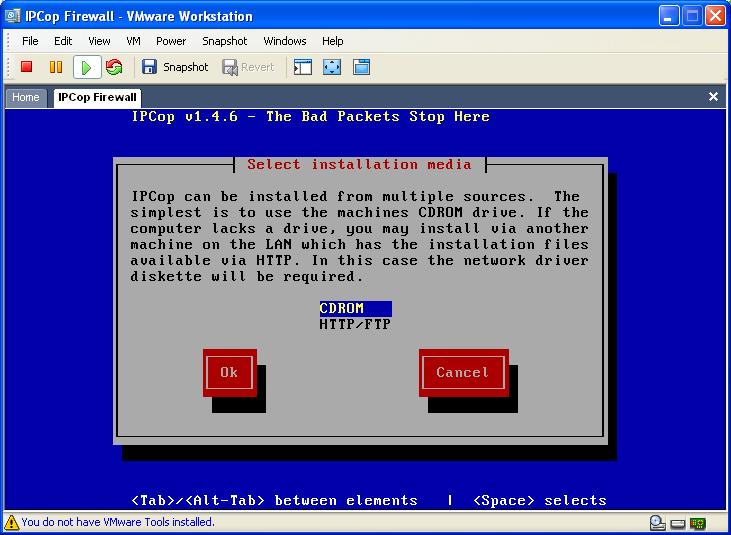Click the VMware title bar application icon
This screenshot has height=535, width=731.
[13, 16]
